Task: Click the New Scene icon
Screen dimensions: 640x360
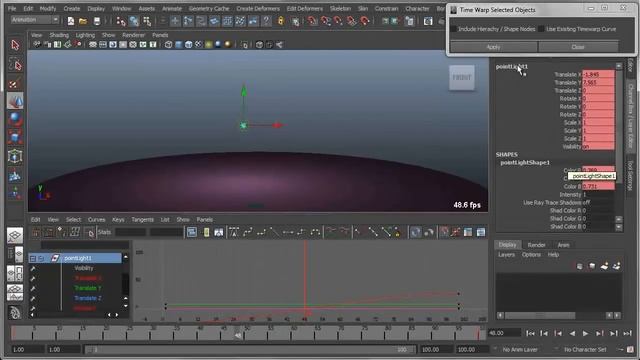Action: [x=71, y=21]
